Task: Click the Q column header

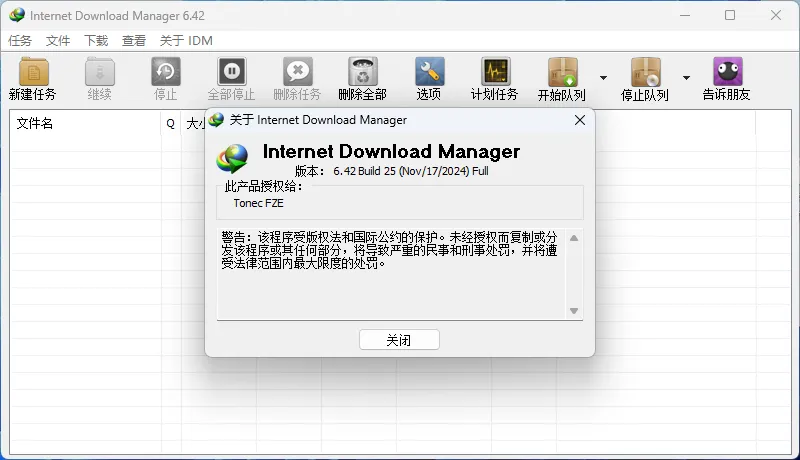Action: point(170,123)
